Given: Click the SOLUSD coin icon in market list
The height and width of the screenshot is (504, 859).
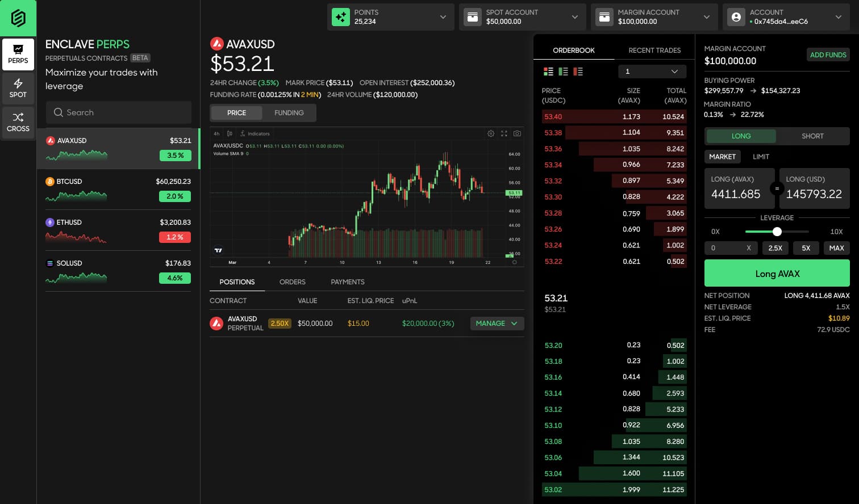Looking at the screenshot, I should [x=50, y=263].
